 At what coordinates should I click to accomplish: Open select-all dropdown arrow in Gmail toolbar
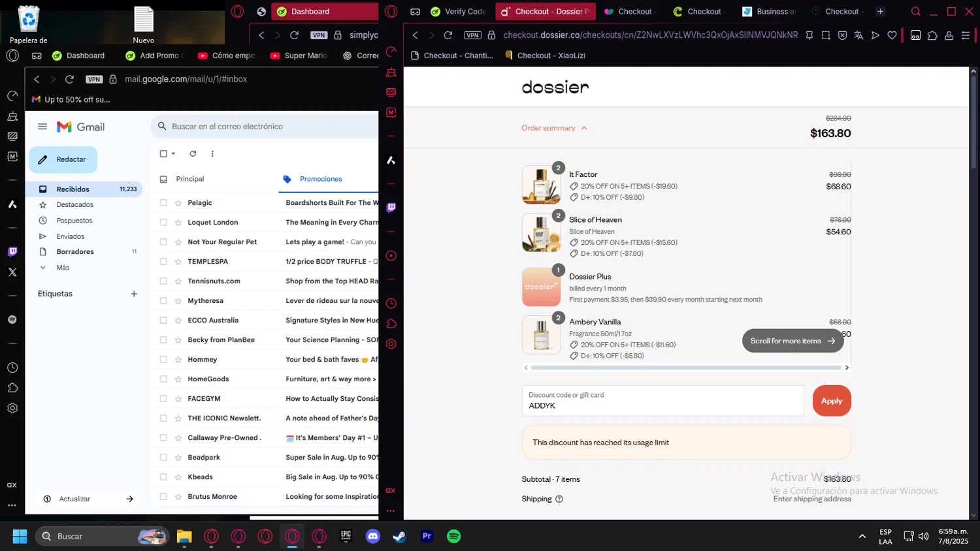[x=173, y=154]
